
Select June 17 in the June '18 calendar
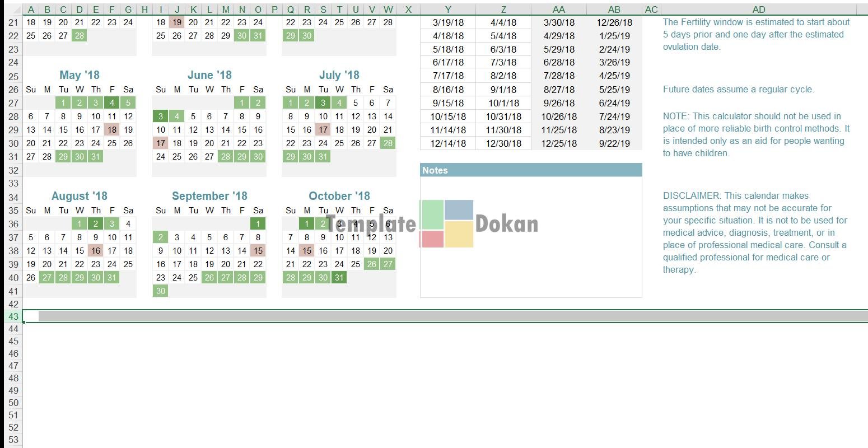[x=161, y=143]
